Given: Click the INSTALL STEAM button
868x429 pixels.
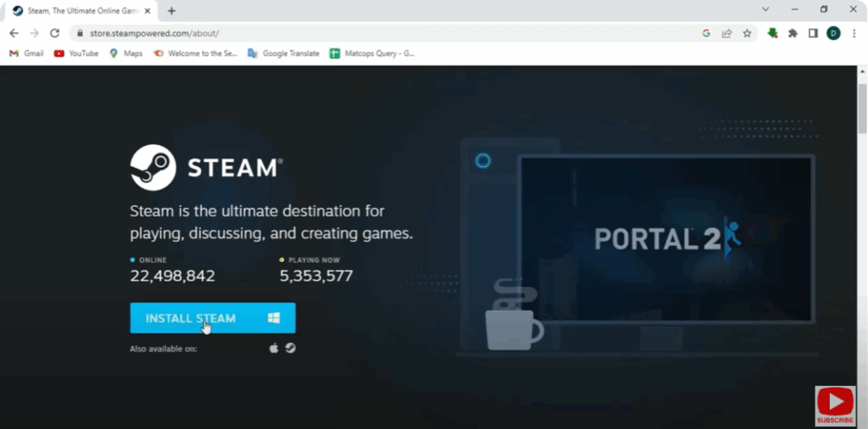Looking at the screenshot, I should (x=213, y=318).
